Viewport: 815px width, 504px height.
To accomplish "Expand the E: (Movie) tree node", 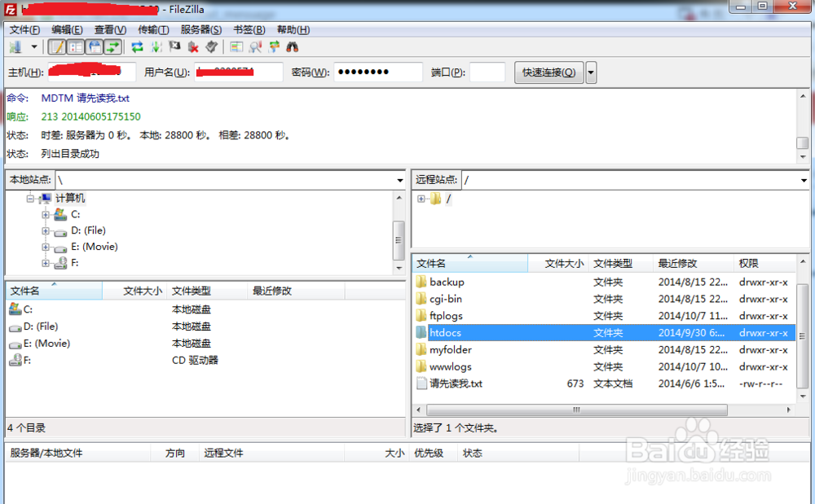I will 46,247.
